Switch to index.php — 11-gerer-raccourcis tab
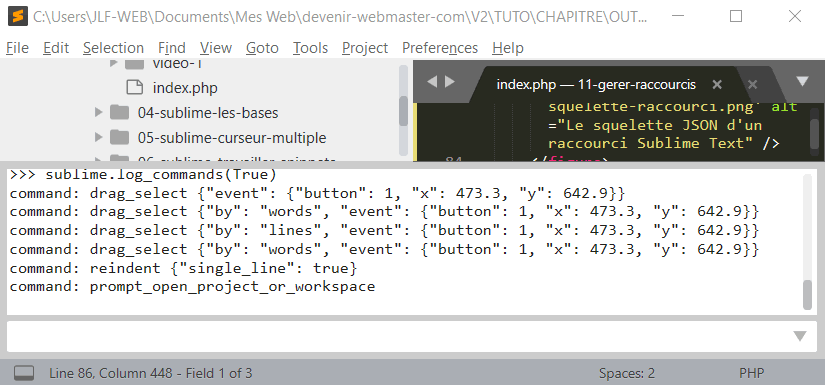825x385 pixels. tap(596, 84)
